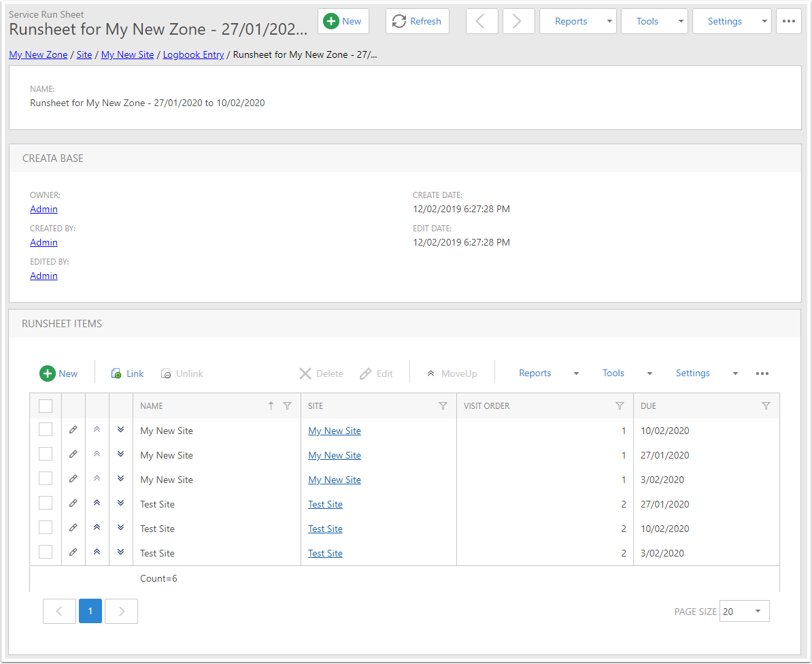Image resolution: width=812 pixels, height=664 pixels.
Task: Open the top-right more options ellipsis
Action: 788,21
